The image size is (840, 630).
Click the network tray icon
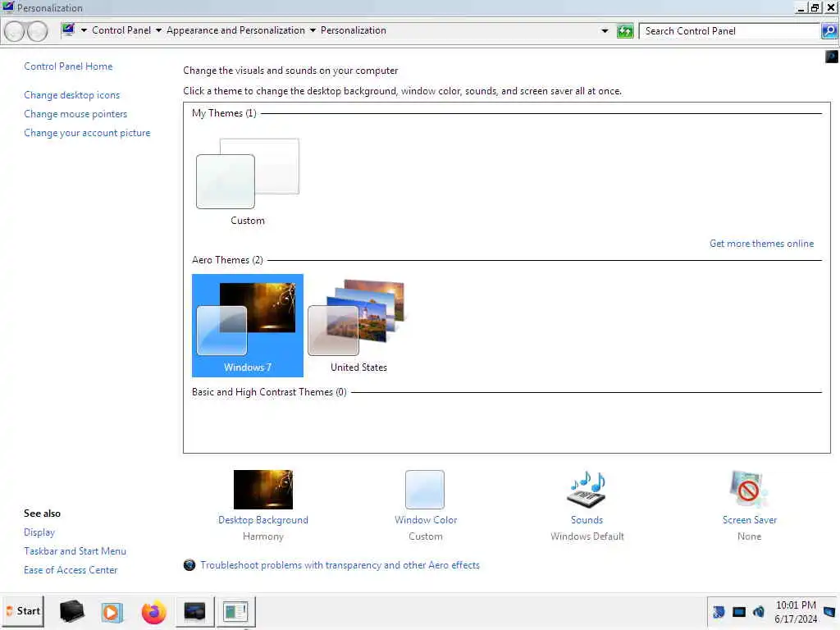739,612
